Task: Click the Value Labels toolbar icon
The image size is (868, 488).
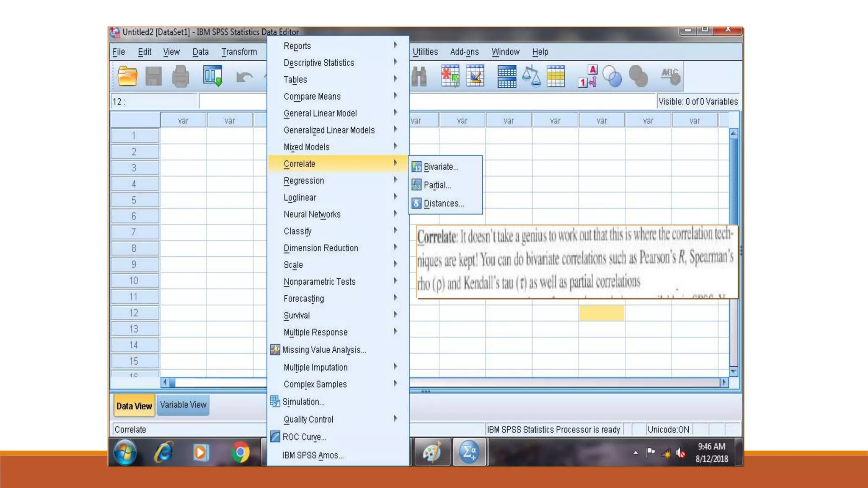Action: pyautogui.click(x=588, y=77)
